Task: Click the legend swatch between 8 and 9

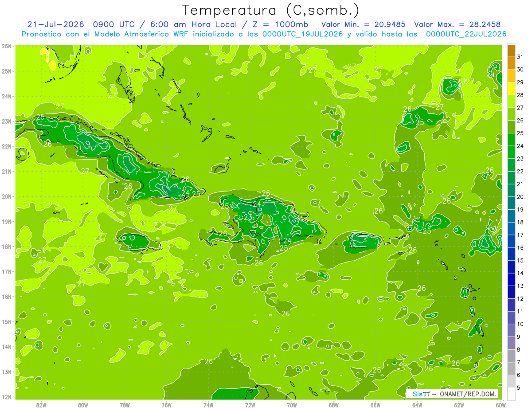Action: point(511,343)
